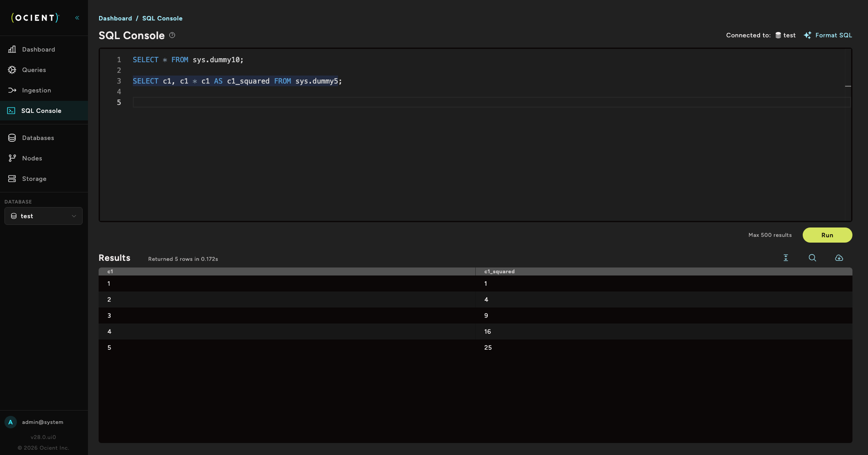The width and height of the screenshot is (868, 455).
Task: Click the 'Returned 5 rows' status text
Action: (x=183, y=259)
